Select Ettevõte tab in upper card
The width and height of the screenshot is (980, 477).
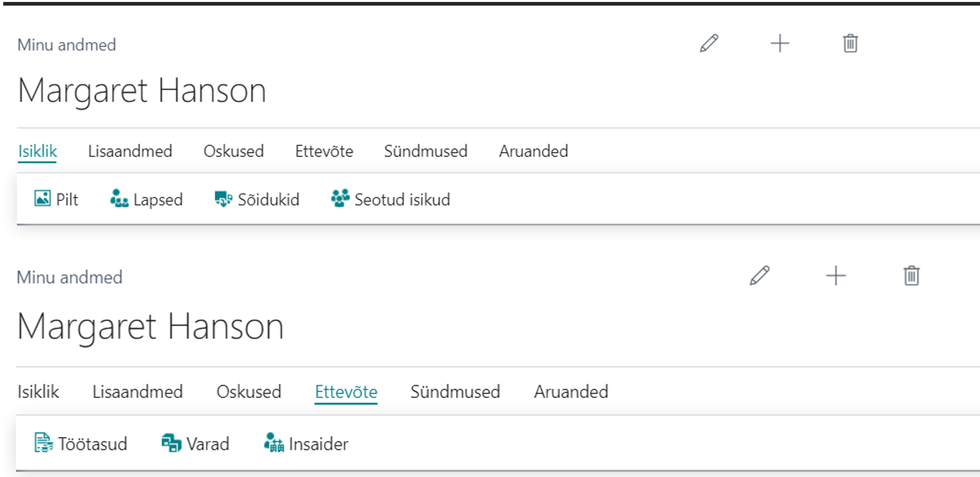tap(324, 151)
